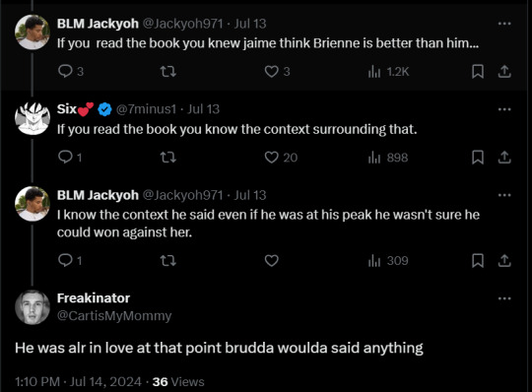
Task: Bookmark Jackyoh's tweet with 309 views
Action: click(x=478, y=261)
